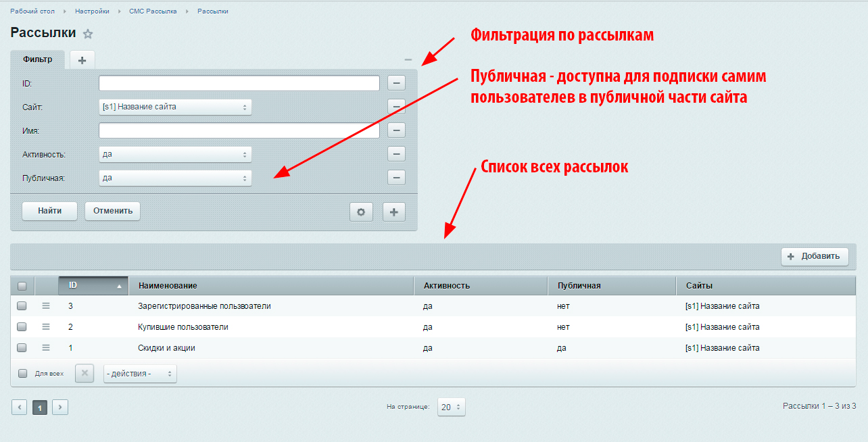Remove the ID filter field with minus button
868x442 pixels.
pyautogui.click(x=396, y=83)
